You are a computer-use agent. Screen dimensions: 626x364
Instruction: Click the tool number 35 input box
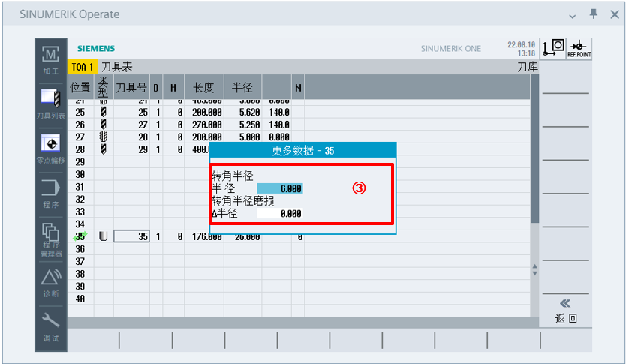click(132, 236)
